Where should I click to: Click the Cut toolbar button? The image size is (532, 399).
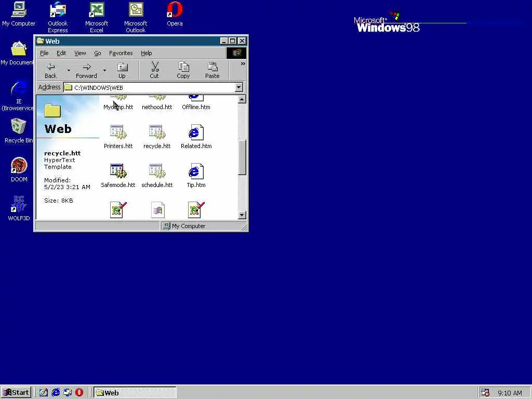point(154,71)
